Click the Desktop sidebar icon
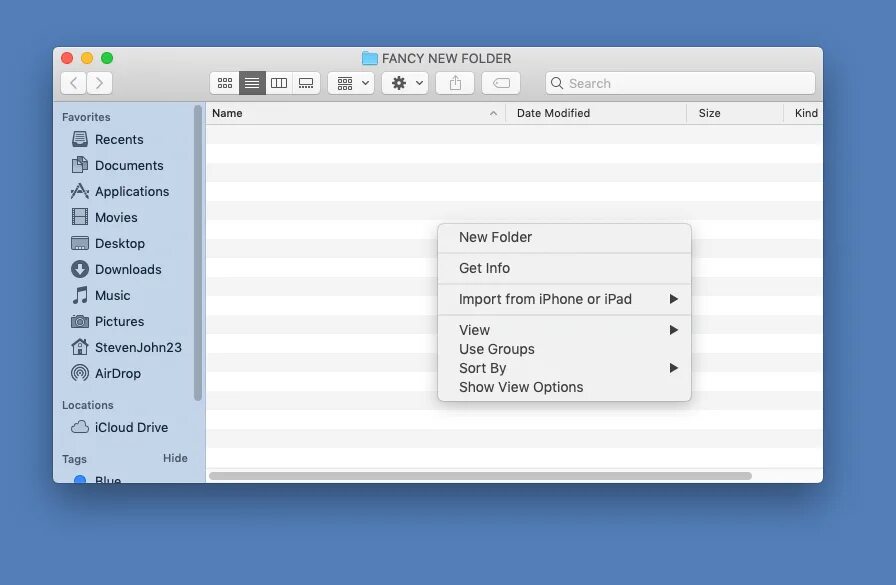 click(79, 243)
